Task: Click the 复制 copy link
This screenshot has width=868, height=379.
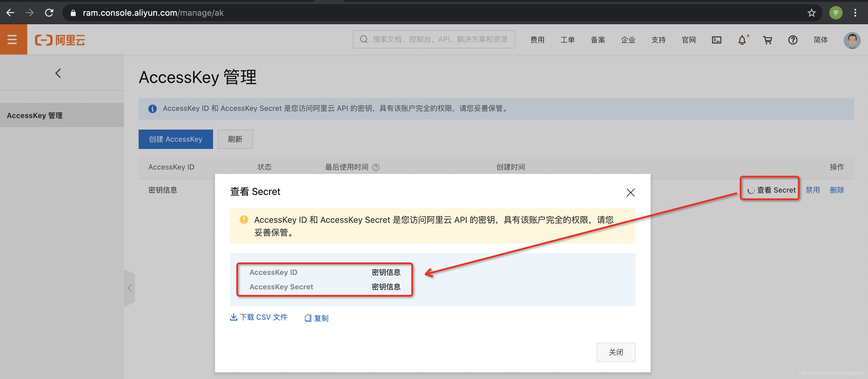Action: 316,318
